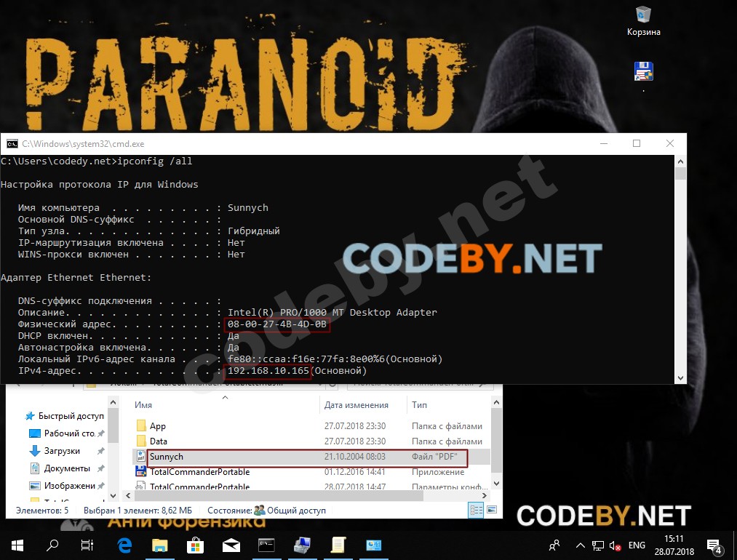Sort files by Дата изменения column

pyautogui.click(x=356, y=405)
